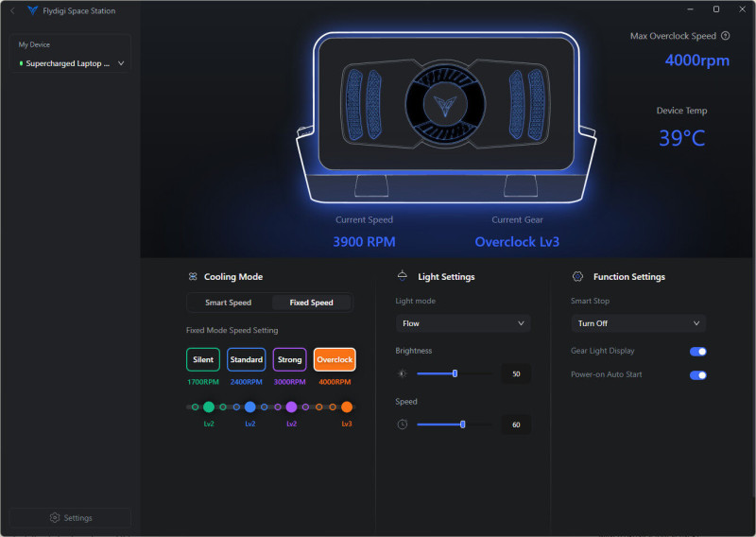Viewport: 756px width, 537px height.
Task: Click the Cooling Mode fan icon
Action: [x=193, y=276]
